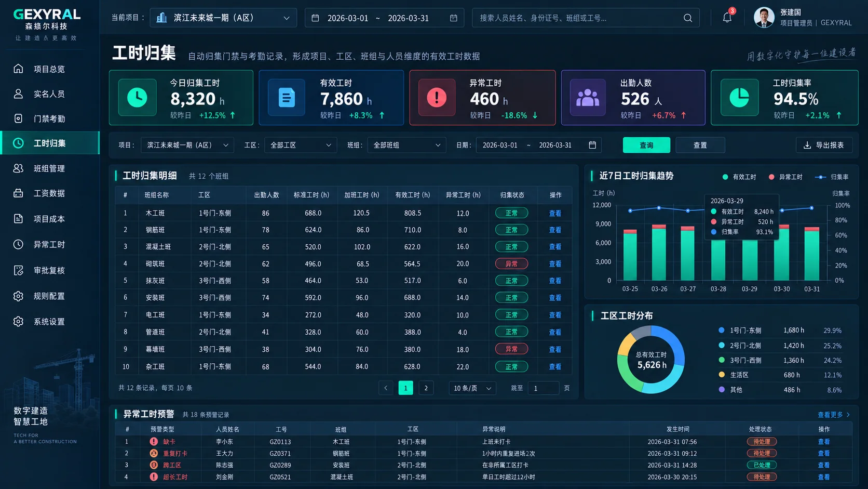This screenshot has height=489, width=868.
Task: Expand the 当前项目 dropdown at top
Action: 223,18
